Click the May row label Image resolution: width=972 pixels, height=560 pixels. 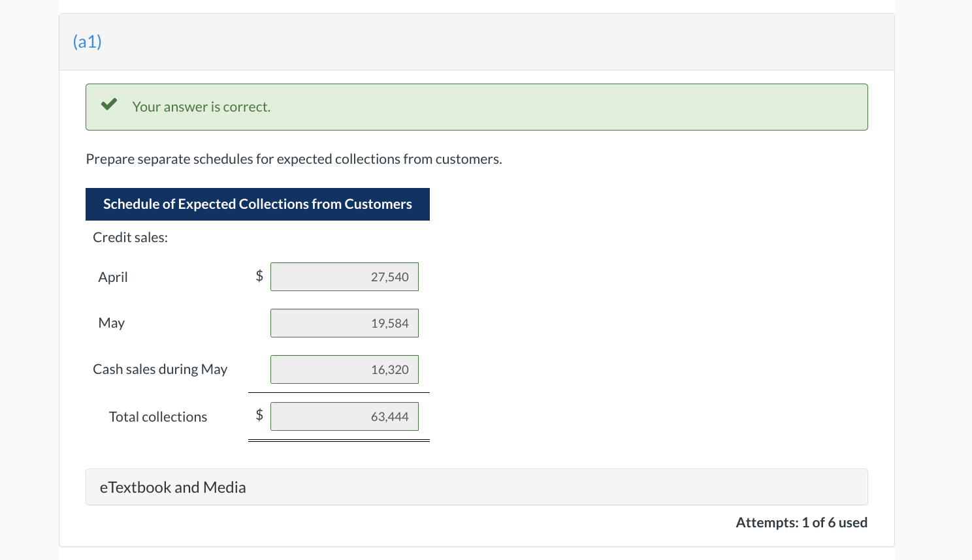point(112,323)
